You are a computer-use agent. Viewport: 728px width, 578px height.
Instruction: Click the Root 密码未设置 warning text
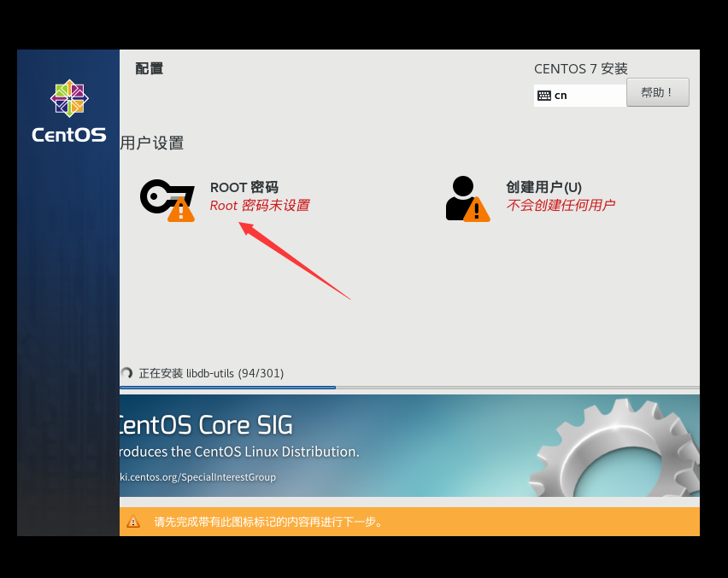point(259,205)
